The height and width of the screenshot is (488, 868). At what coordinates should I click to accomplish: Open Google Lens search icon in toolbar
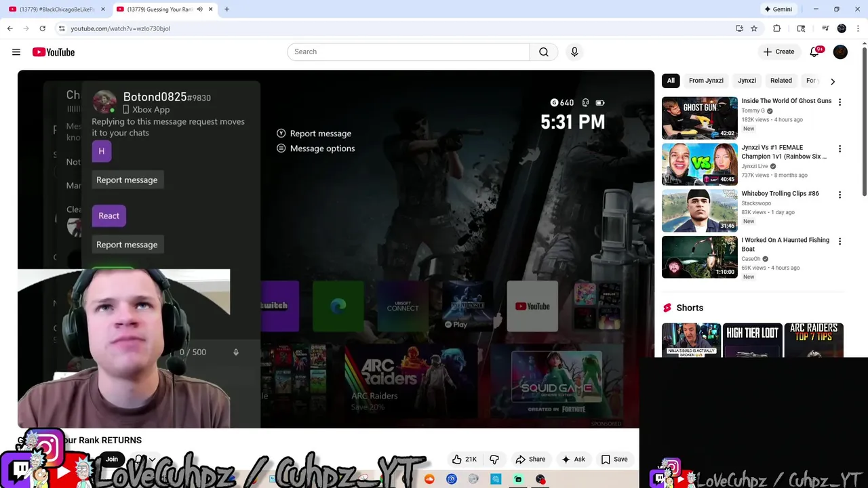tap(801, 28)
